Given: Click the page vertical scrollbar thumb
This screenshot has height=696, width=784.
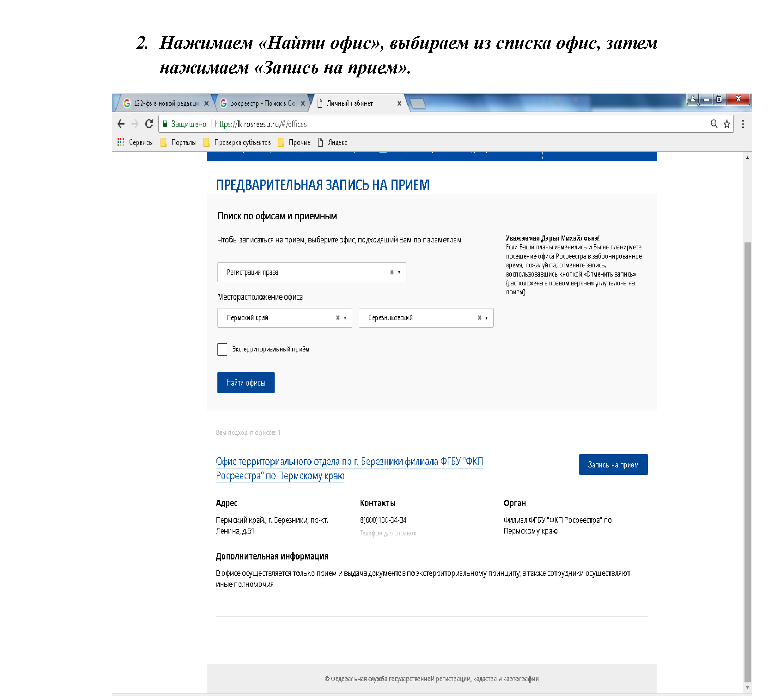Looking at the screenshot, I should pyautogui.click(x=747, y=462).
